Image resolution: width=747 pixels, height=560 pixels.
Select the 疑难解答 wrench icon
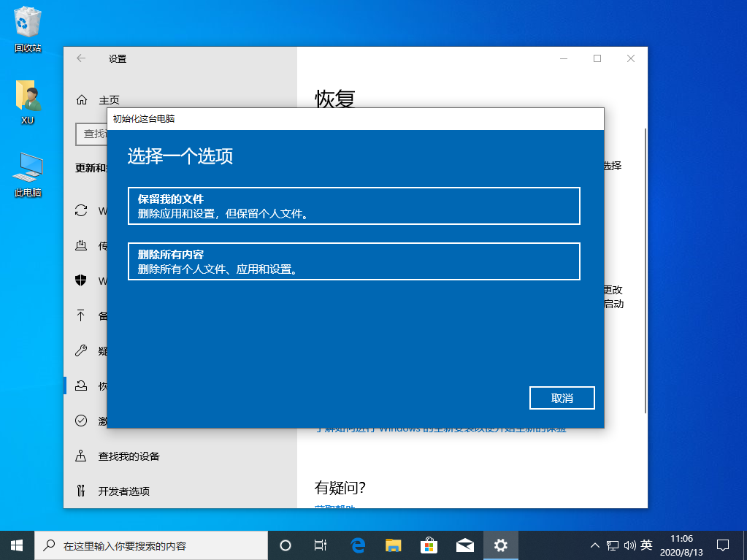(x=83, y=350)
